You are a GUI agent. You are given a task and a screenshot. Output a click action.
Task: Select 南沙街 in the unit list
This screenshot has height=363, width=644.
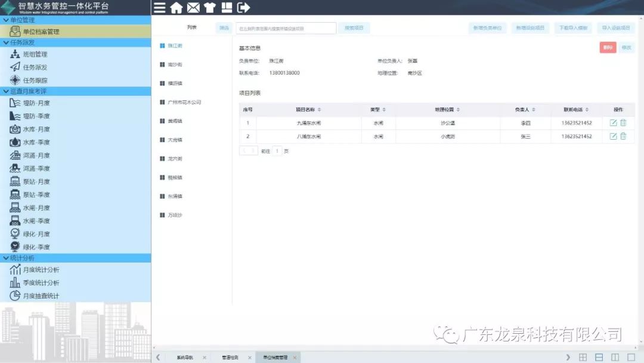(x=175, y=64)
